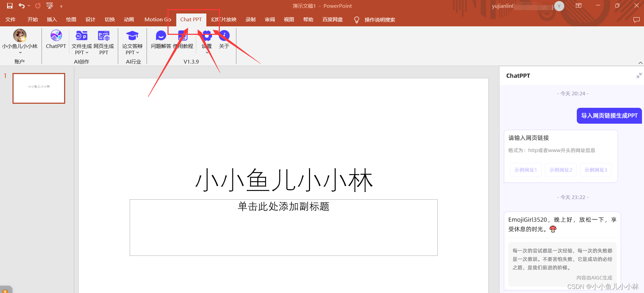This screenshot has height=293, width=644.
Task: Select slide 1 thumbnail
Action: pos(39,88)
